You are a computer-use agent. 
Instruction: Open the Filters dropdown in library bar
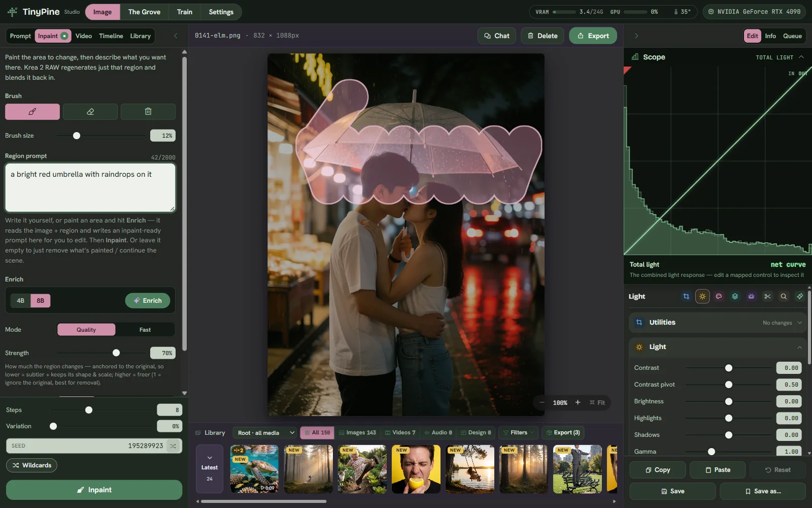pyautogui.click(x=519, y=433)
